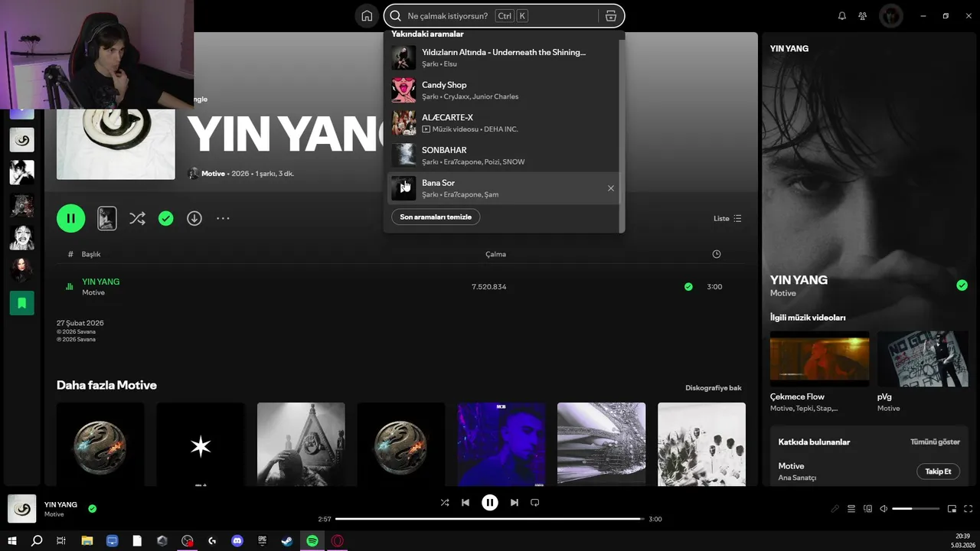Select Candy Shop from recent searches
Viewport: 980px width, 551px height.
tap(502, 90)
